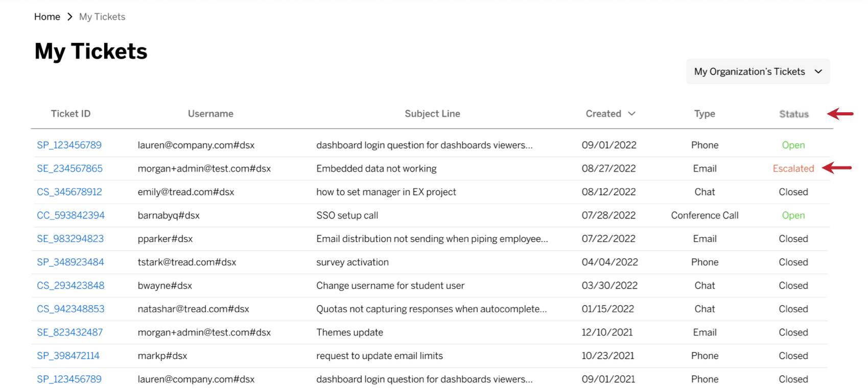This screenshot has width=868, height=389.
Task: Click subject 'Embedded data not working'
Action: (377, 168)
